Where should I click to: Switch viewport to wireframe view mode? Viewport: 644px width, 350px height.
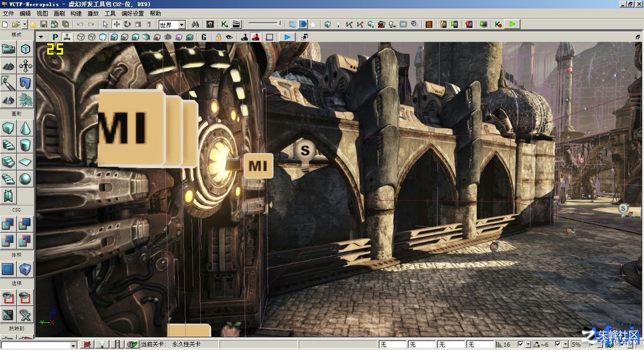point(92,37)
